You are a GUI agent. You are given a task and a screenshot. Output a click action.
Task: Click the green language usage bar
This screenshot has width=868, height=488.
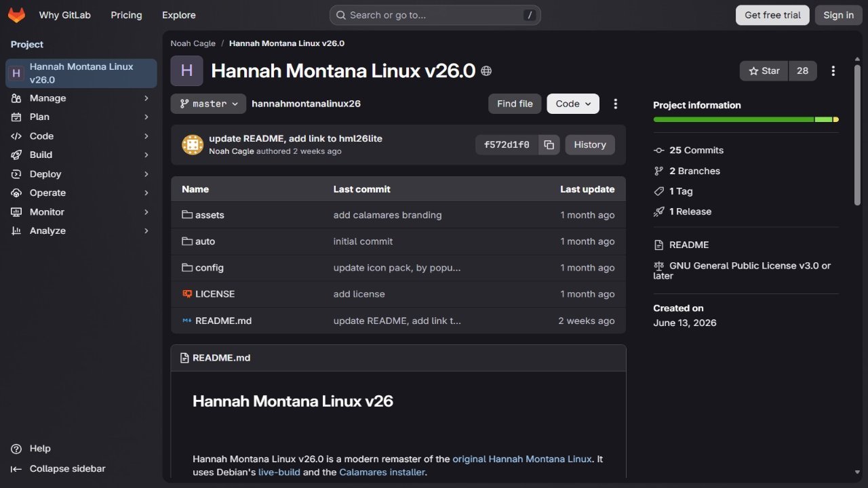tap(733, 119)
